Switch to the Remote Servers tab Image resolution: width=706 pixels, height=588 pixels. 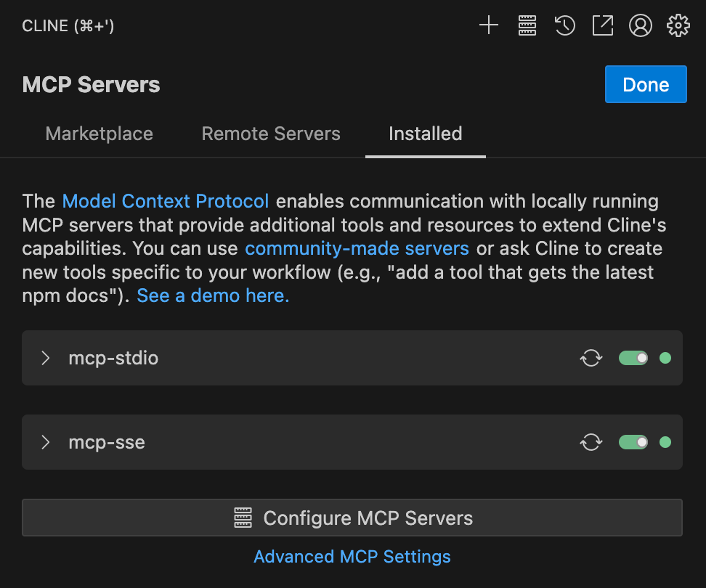(x=271, y=134)
